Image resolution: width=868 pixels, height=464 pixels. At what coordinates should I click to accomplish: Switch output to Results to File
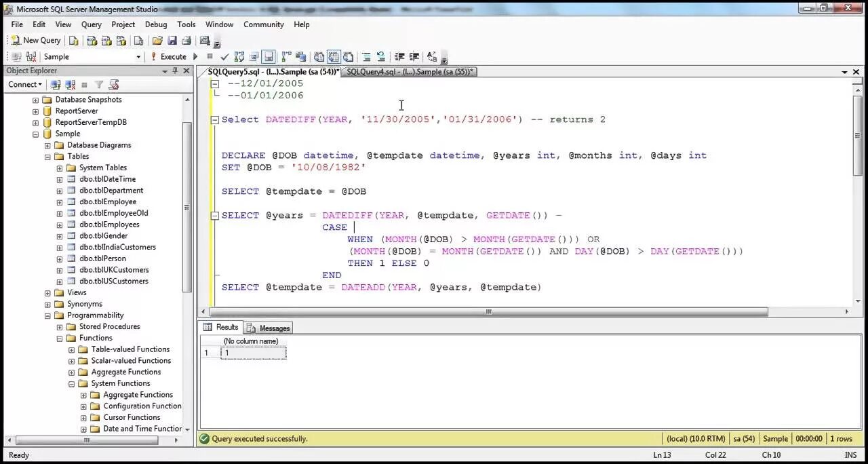point(348,57)
